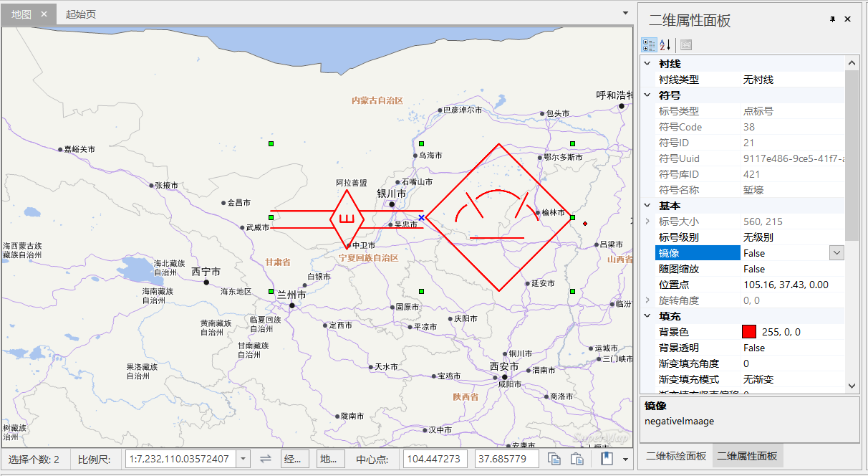The height and width of the screenshot is (476, 868).
Task: Collapse the 衬线 group
Action: pyautogui.click(x=647, y=64)
